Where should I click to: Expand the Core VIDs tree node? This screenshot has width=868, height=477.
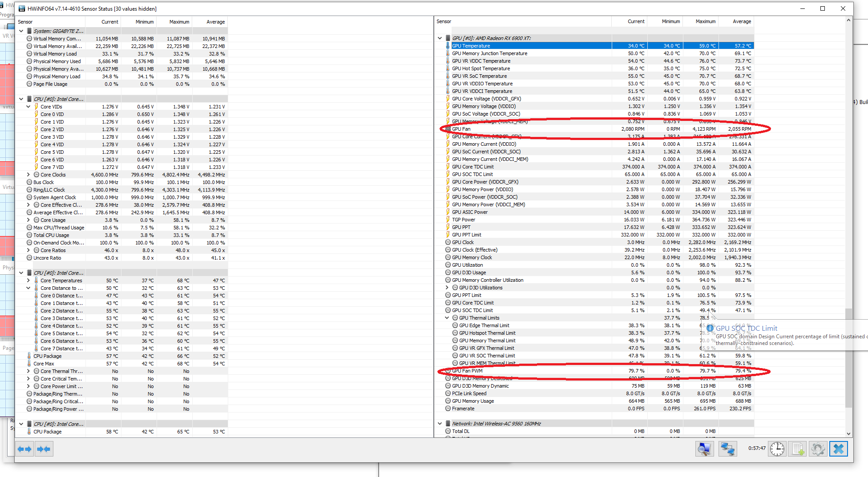tap(28, 107)
